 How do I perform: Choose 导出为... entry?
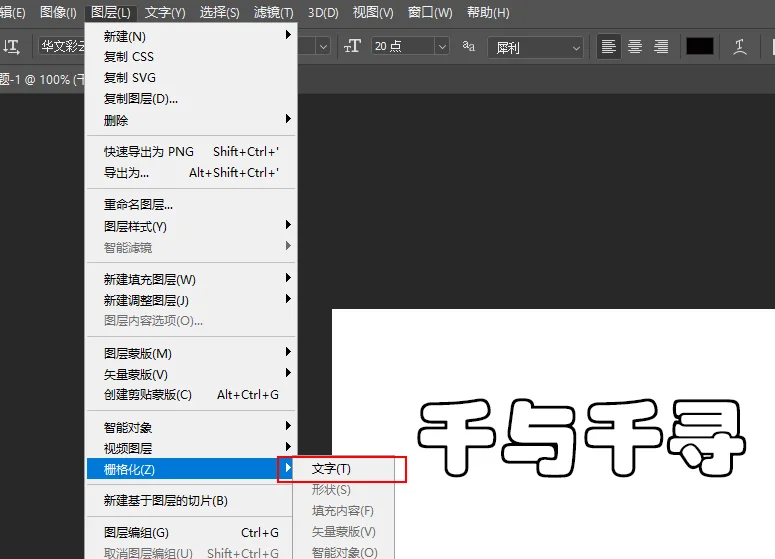coord(191,173)
